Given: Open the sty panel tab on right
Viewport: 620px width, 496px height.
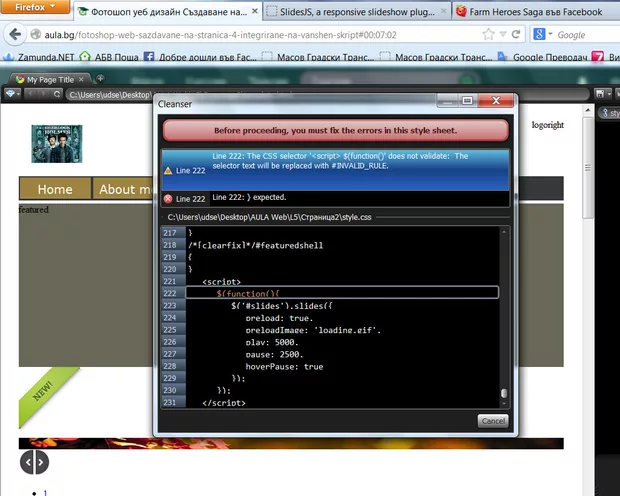Looking at the screenshot, I should pyautogui.click(x=610, y=113).
